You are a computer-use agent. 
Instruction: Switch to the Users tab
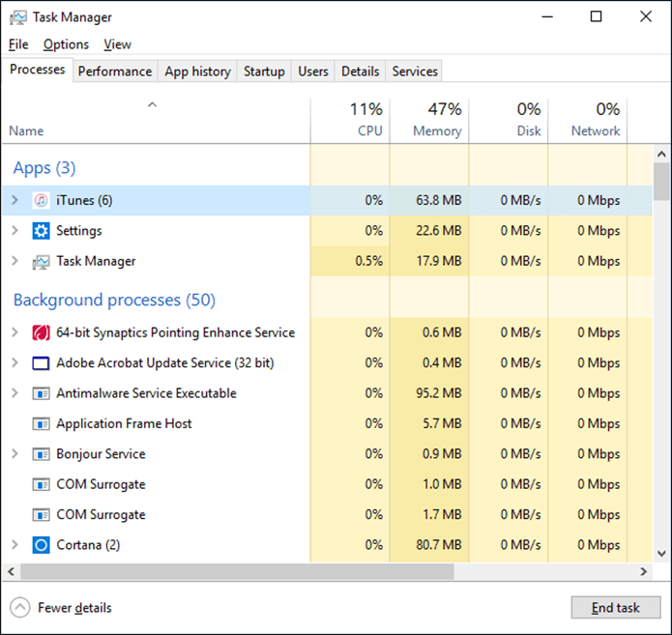pos(313,72)
